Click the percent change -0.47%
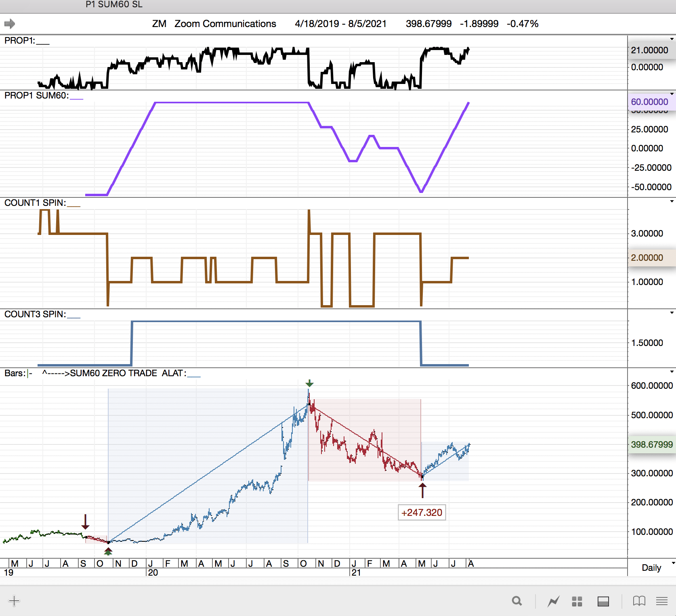 (x=523, y=24)
